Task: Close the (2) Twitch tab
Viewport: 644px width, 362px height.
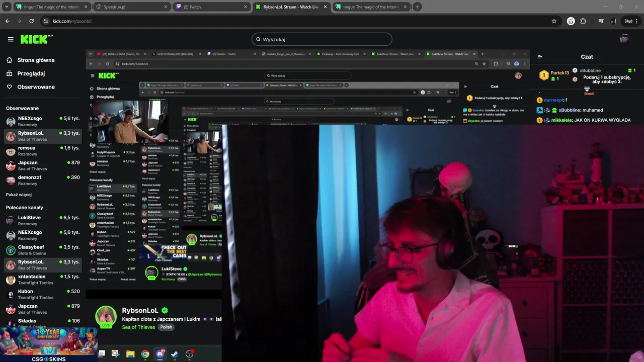Action: (246, 7)
